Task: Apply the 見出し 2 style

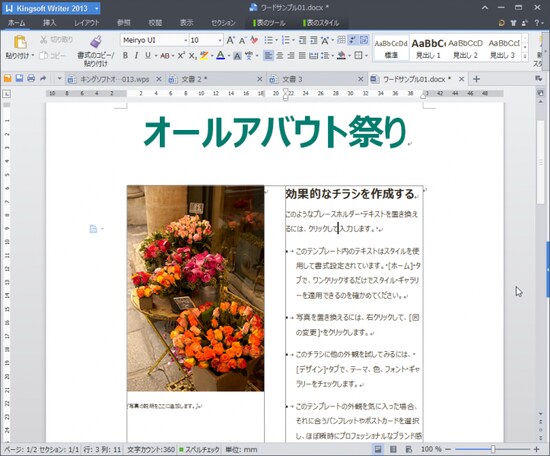Action: tap(465, 48)
